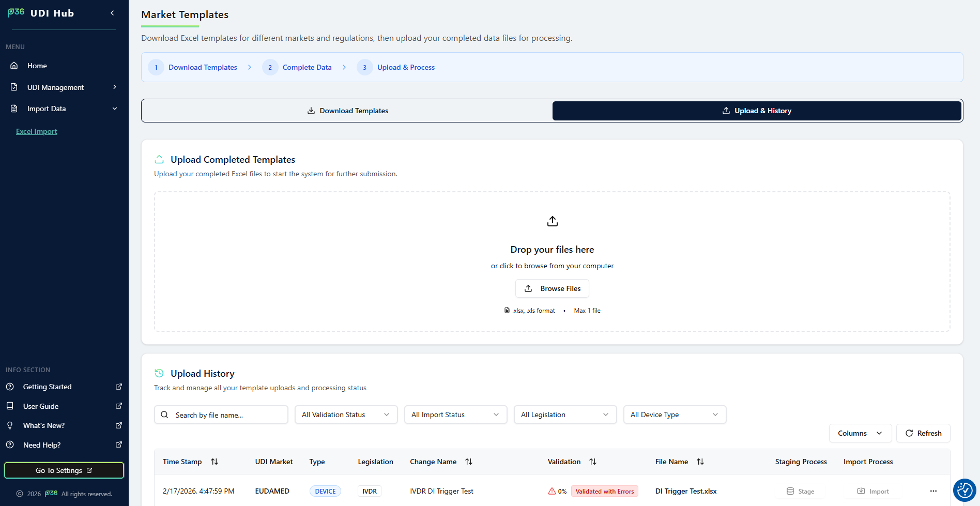This screenshot has width=980, height=506.
Task: Select step 2 Complete Data
Action: click(x=297, y=67)
